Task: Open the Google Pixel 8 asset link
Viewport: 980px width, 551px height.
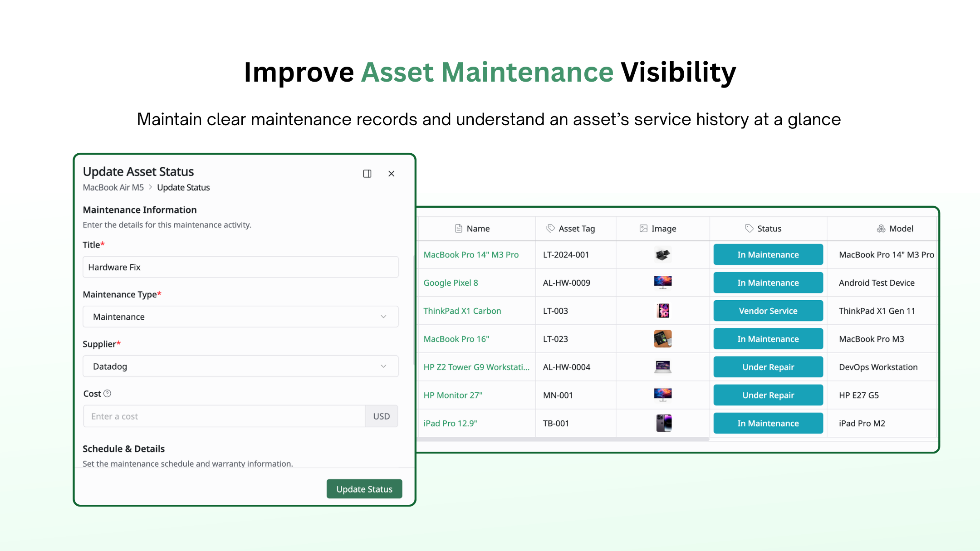Action: click(451, 283)
